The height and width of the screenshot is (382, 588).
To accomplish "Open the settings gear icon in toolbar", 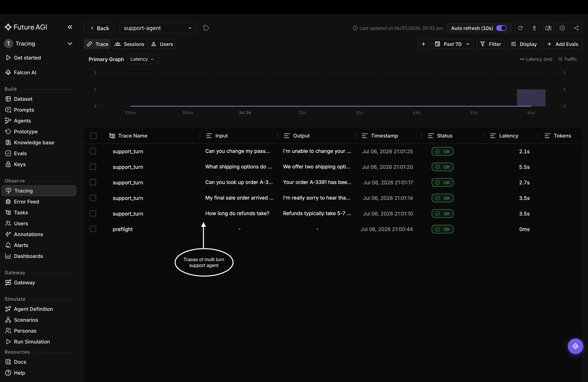I will tap(562, 28).
